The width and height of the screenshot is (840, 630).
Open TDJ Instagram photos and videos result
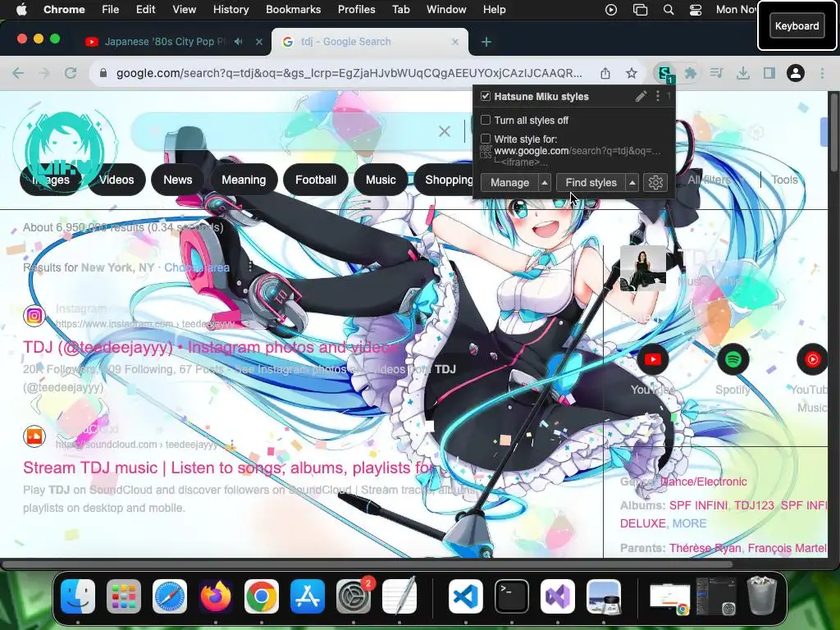click(212, 347)
